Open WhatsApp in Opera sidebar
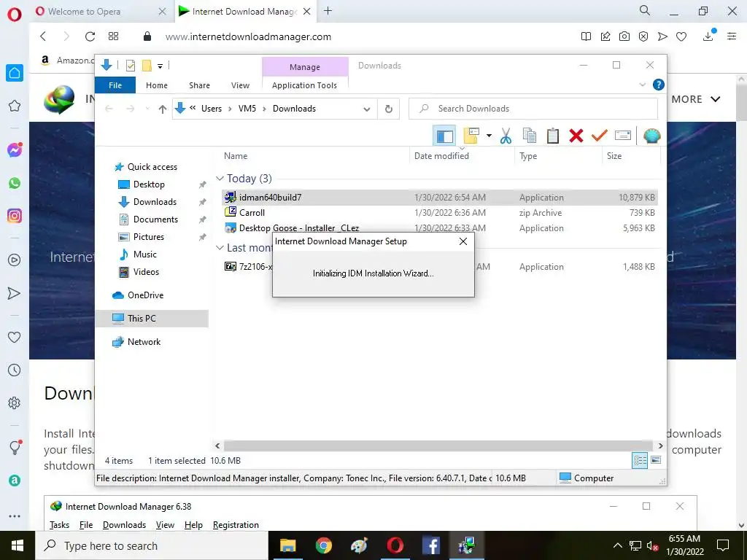The width and height of the screenshot is (747, 560). pyautogui.click(x=15, y=183)
